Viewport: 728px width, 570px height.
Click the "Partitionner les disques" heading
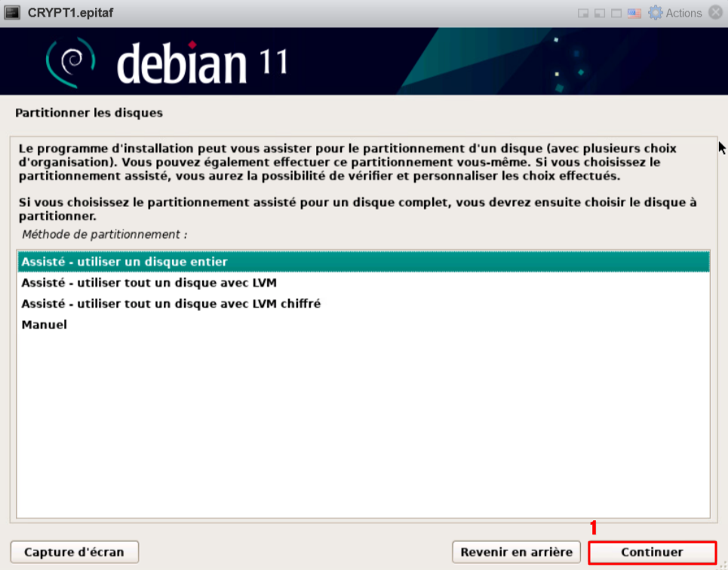click(89, 113)
